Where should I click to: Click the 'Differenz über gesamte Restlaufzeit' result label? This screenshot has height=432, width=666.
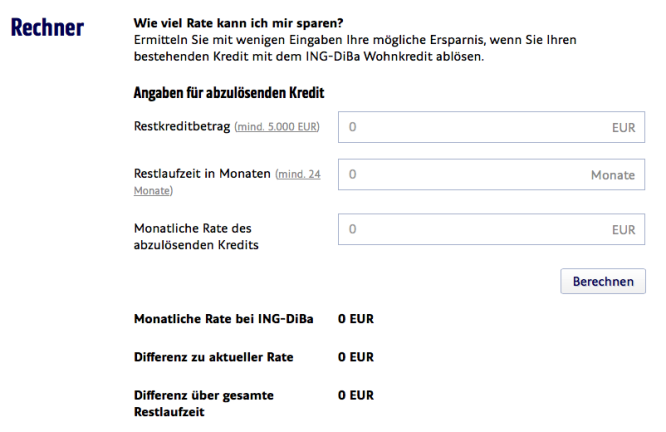[x=204, y=404]
